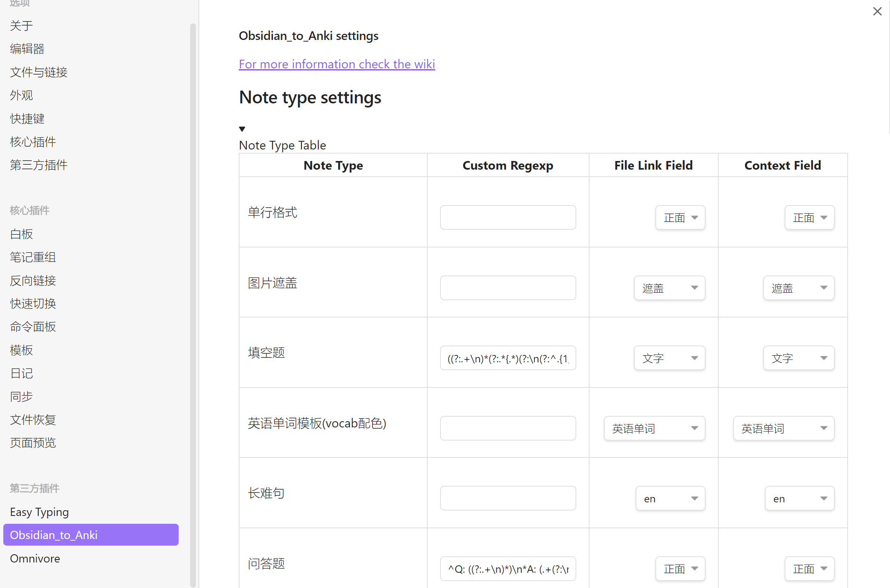Screen dimensions: 890x588
Task: Select Omnivore in the sidebar
Action: click(x=35, y=558)
